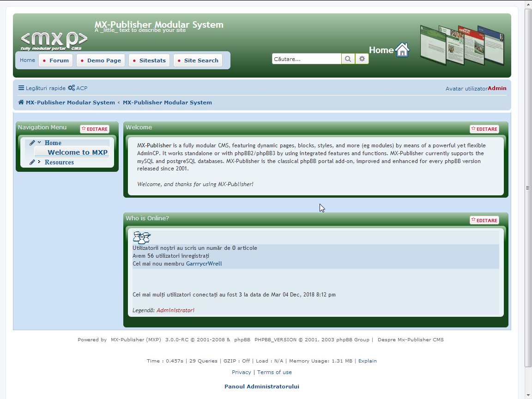Click the breadcrumb home house icon
The height and width of the screenshot is (399, 532).
(20, 102)
